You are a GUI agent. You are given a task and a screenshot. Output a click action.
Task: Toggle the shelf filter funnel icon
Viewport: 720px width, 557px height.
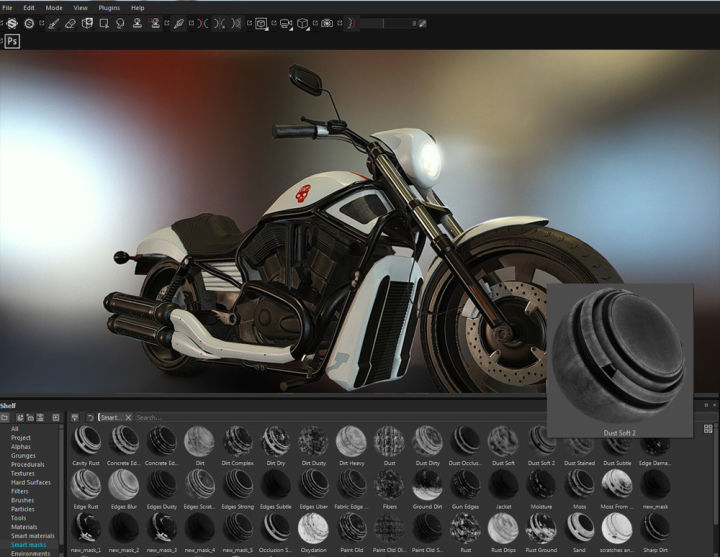pos(74,417)
